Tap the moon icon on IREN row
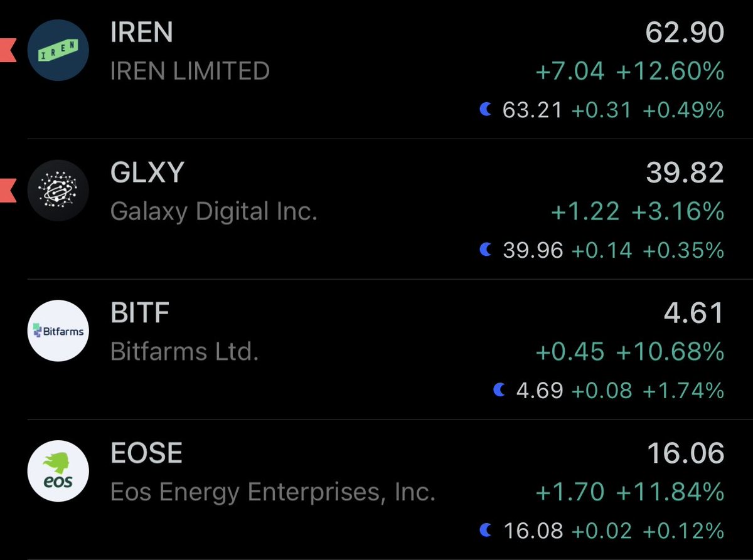This screenshot has height=560, width=753. point(486,110)
